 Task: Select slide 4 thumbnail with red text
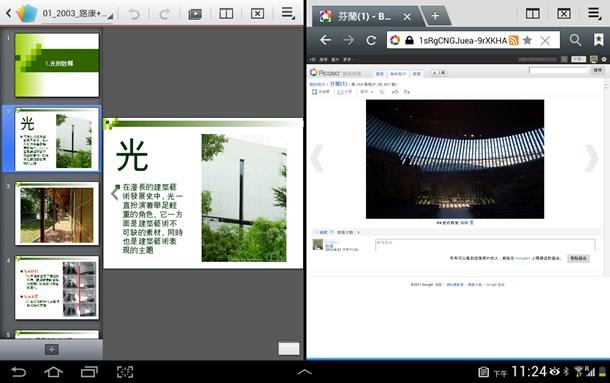pyautogui.click(x=57, y=288)
